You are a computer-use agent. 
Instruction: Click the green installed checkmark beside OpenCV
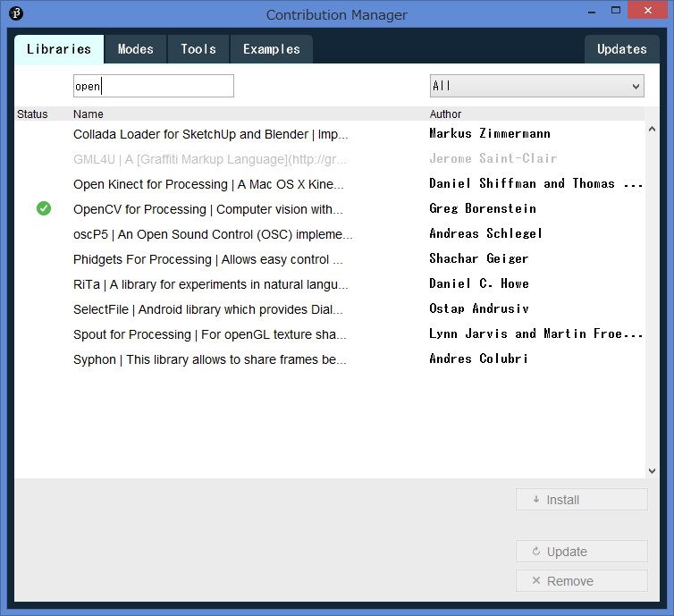tap(44, 208)
